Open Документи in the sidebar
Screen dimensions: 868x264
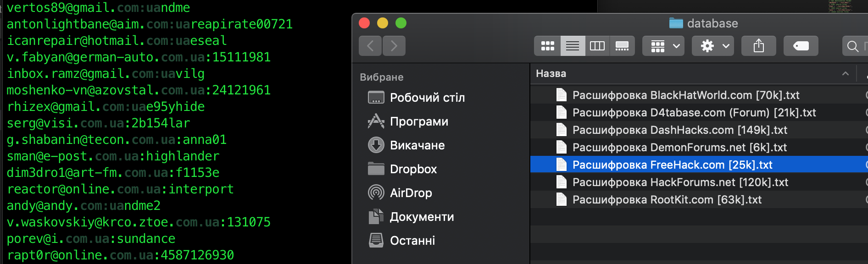pos(411,217)
